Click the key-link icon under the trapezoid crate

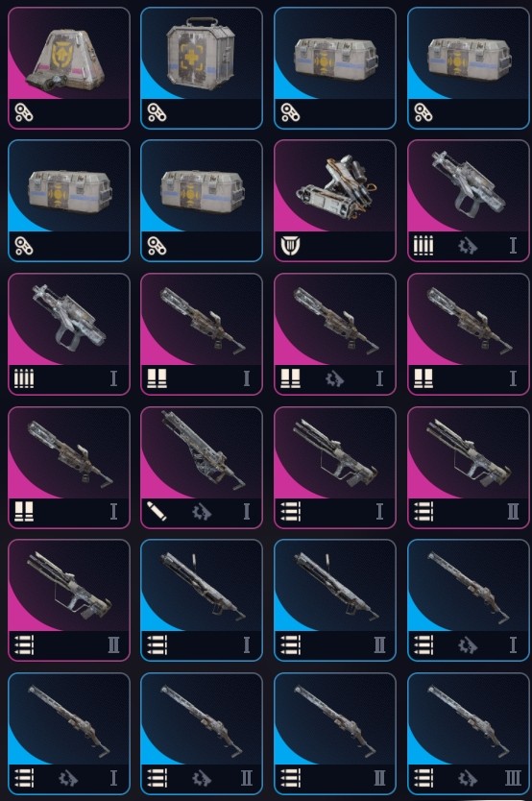pyautogui.click(x=23, y=112)
